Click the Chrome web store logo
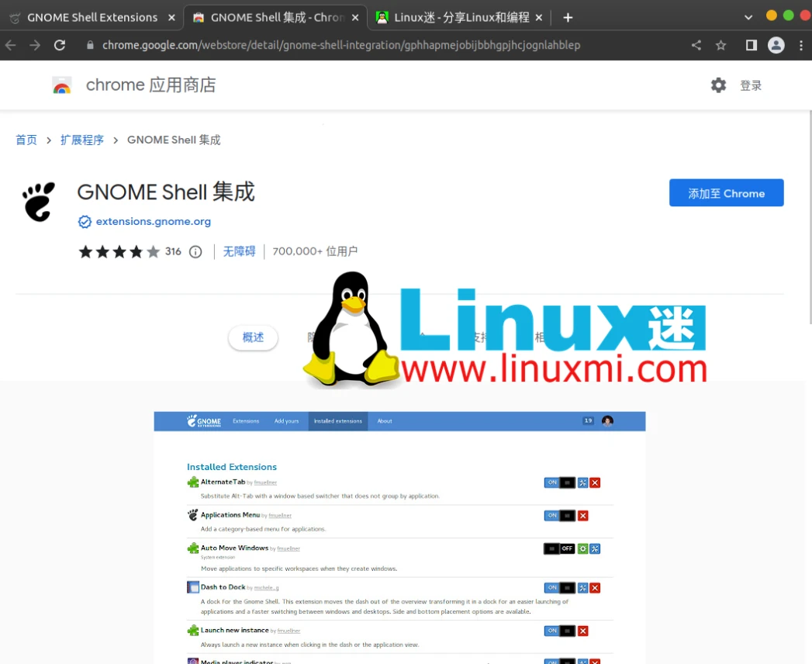 [61, 85]
